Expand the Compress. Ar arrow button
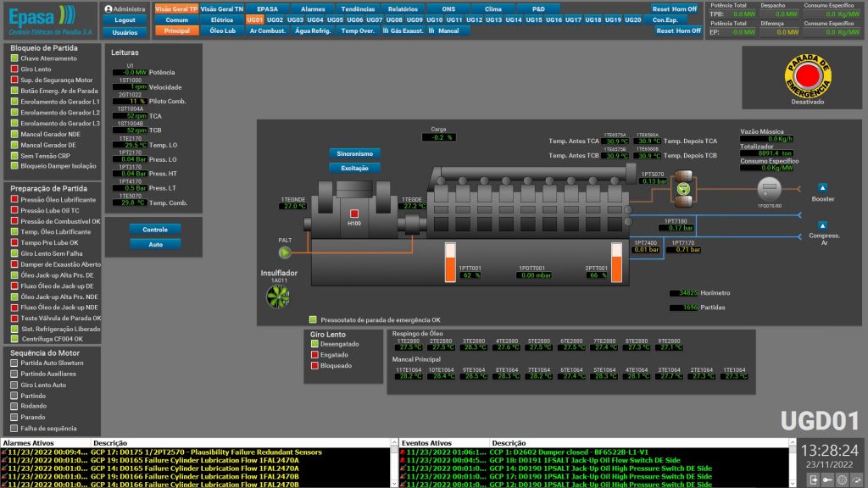868x488 pixels. coord(822,224)
